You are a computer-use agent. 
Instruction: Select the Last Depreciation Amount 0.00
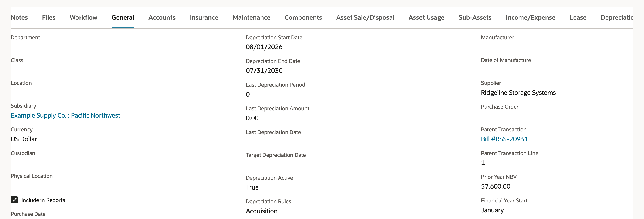252,118
